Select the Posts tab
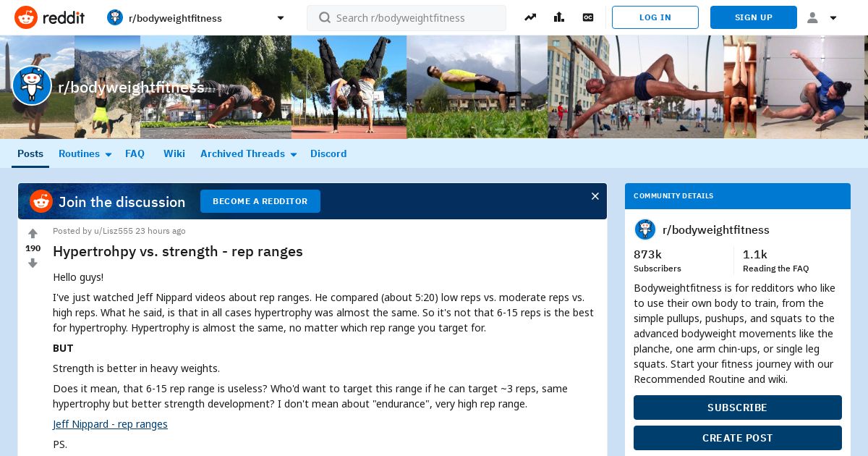 click(x=30, y=153)
